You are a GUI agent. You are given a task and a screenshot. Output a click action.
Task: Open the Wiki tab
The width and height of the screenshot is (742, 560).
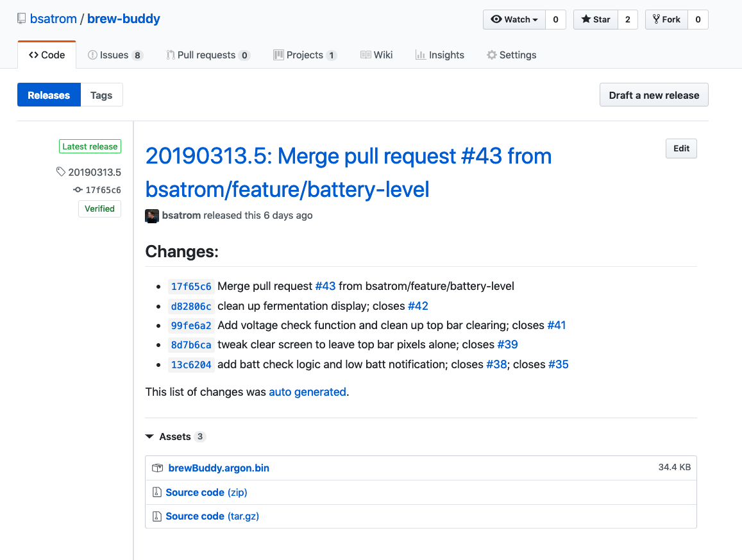tap(376, 55)
